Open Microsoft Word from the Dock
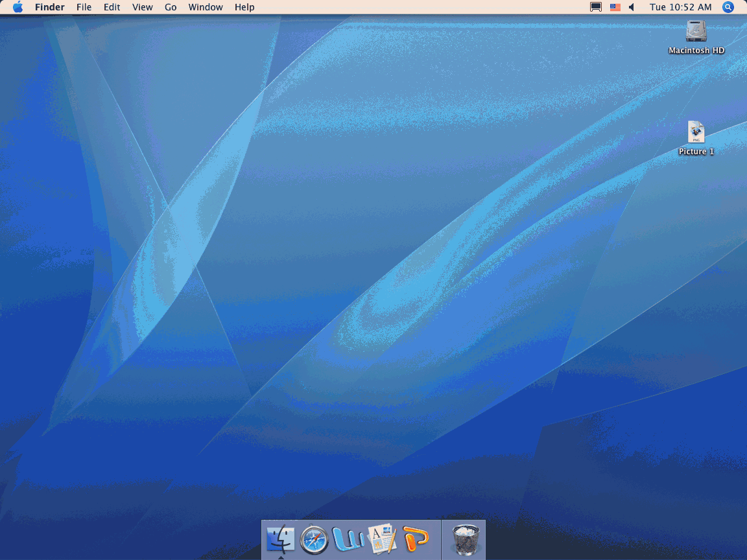This screenshot has height=560, width=747. pos(348,539)
